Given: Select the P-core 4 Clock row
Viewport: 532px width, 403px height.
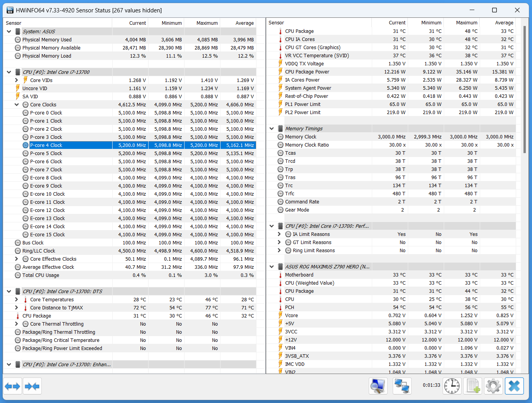Looking at the screenshot, I should [130, 145].
